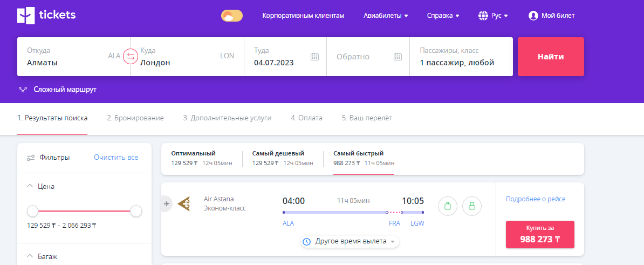This screenshot has width=644, height=265.
Task: Click the Сложный маршрут route icon
Action: tap(23, 90)
